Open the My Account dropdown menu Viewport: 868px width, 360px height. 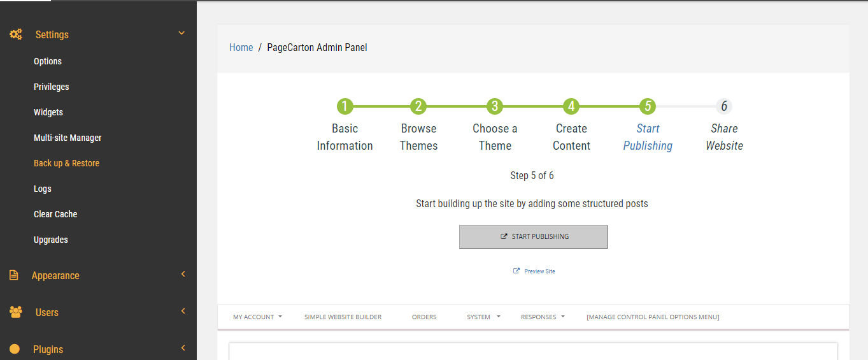click(257, 317)
